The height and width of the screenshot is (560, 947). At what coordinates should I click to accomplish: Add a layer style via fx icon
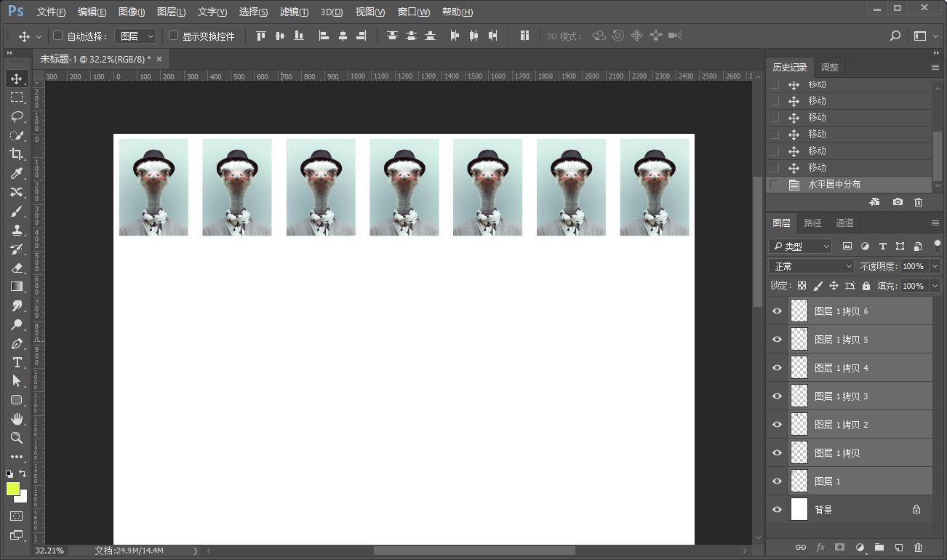tap(820, 548)
